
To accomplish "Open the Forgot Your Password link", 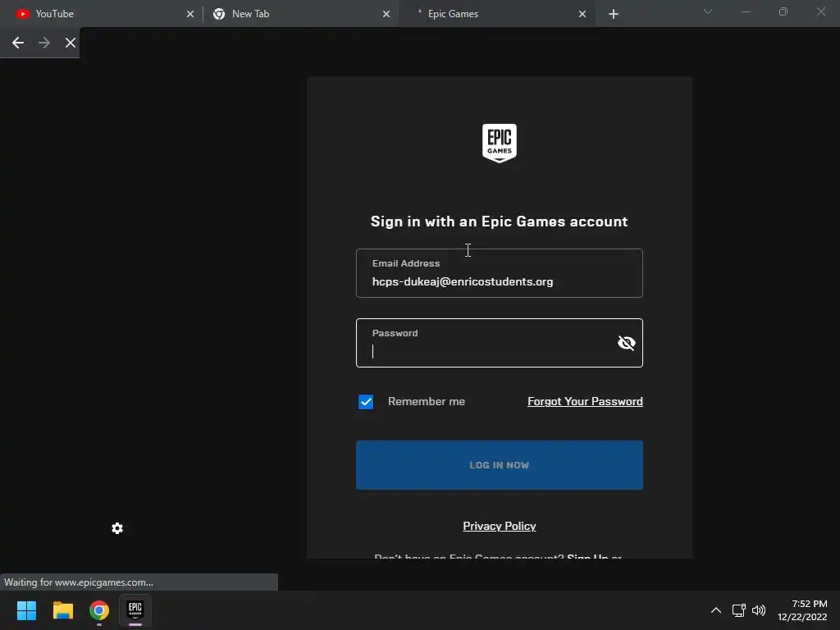I will [x=585, y=401].
